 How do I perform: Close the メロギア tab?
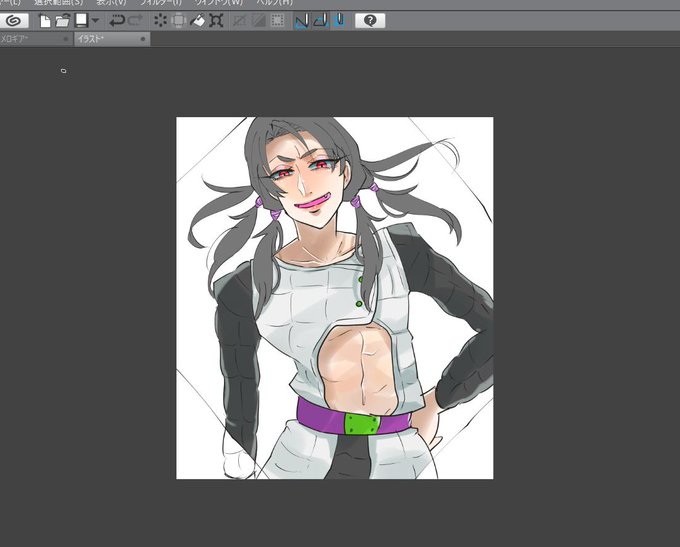pyautogui.click(x=65, y=39)
